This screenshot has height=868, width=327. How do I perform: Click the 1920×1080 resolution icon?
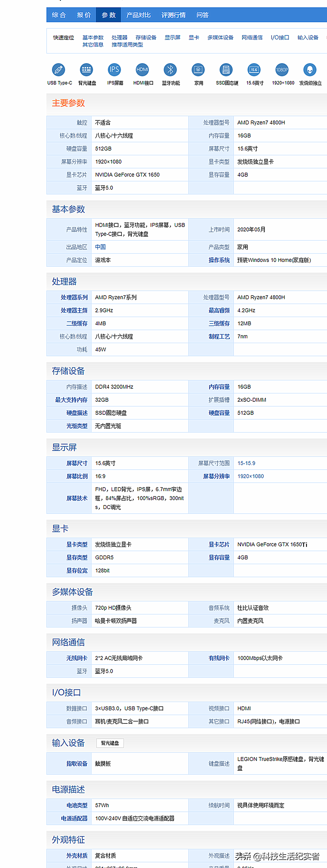click(282, 70)
